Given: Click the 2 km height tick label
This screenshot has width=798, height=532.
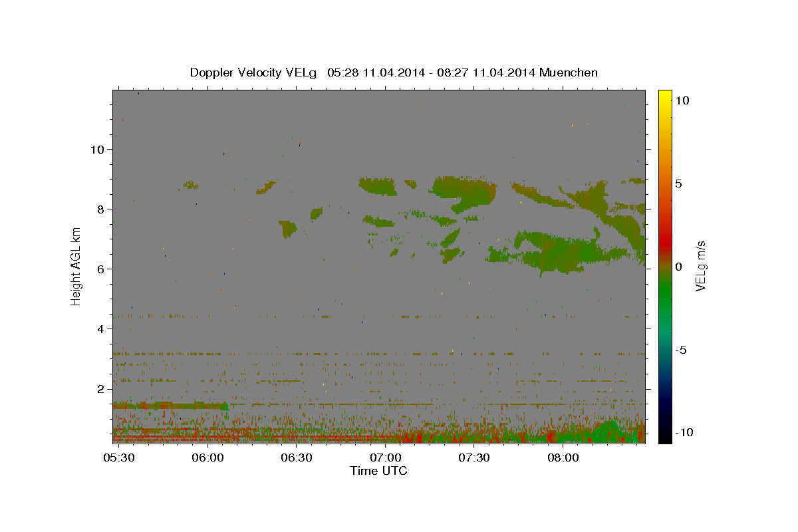Looking at the screenshot, I should [99, 388].
